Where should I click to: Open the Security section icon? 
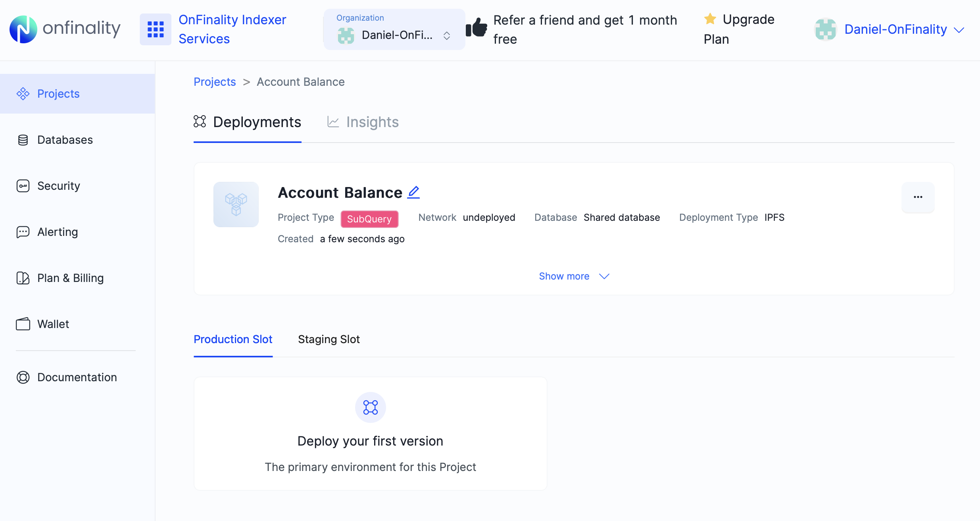point(23,186)
